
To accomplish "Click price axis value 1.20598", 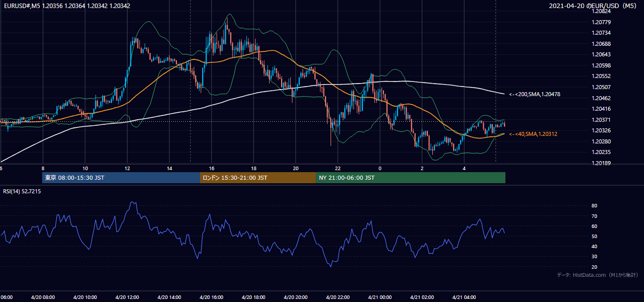I will coord(602,65).
